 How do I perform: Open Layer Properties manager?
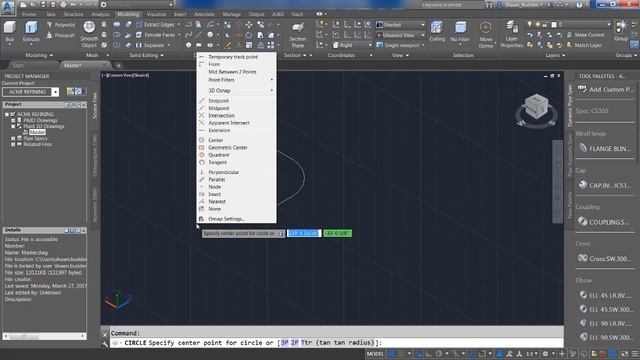[511, 34]
